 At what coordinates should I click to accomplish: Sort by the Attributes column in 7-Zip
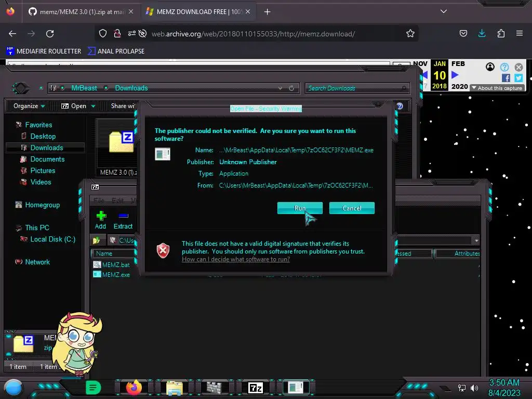[x=458, y=254]
